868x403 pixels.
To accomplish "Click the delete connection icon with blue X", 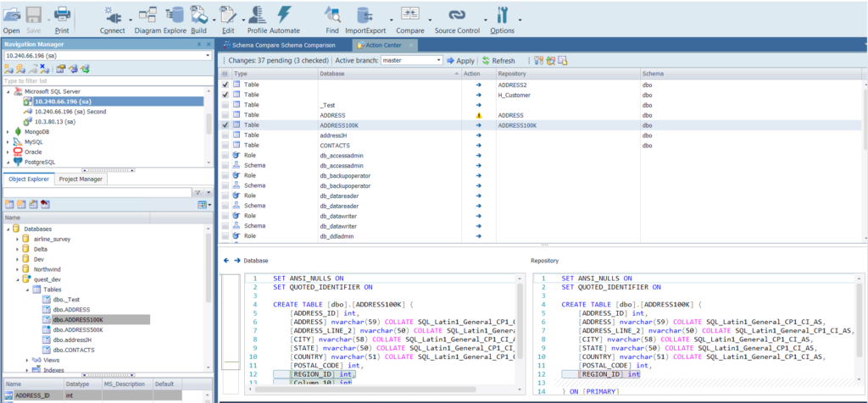I will (x=45, y=69).
